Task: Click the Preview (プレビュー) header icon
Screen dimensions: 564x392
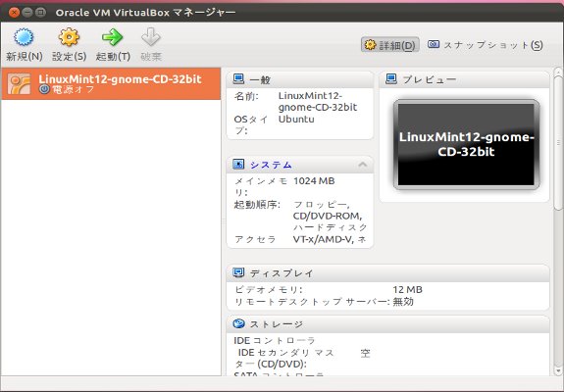Action: (x=391, y=78)
